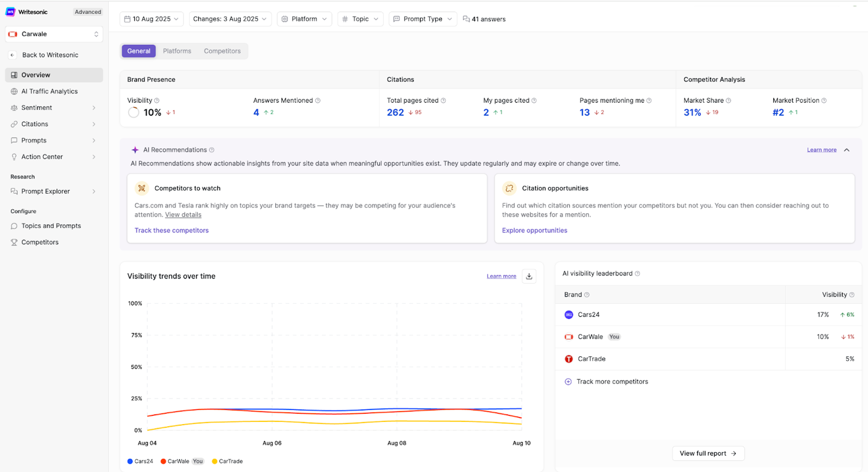Click the Competitors to watch card icon
Screen dimensions: 868x472
pyautogui.click(x=142, y=188)
